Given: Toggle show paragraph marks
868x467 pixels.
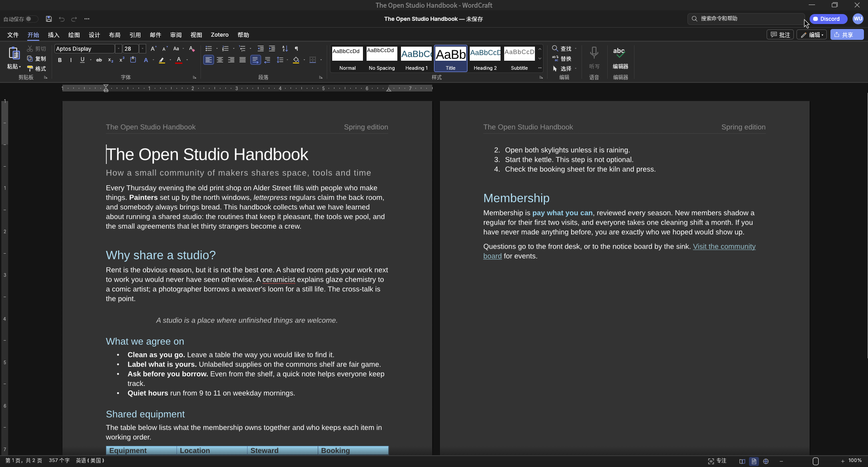Looking at the screenshot, I should [296, 48].
